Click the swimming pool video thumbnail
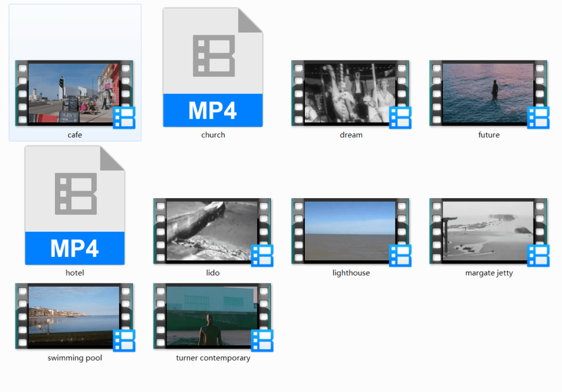 74,316
